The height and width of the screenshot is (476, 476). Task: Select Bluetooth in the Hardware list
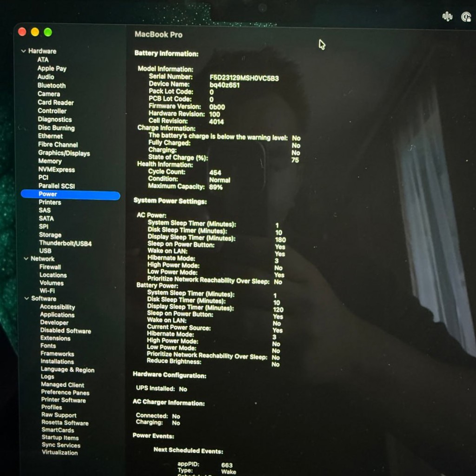[x=52, y=86]
